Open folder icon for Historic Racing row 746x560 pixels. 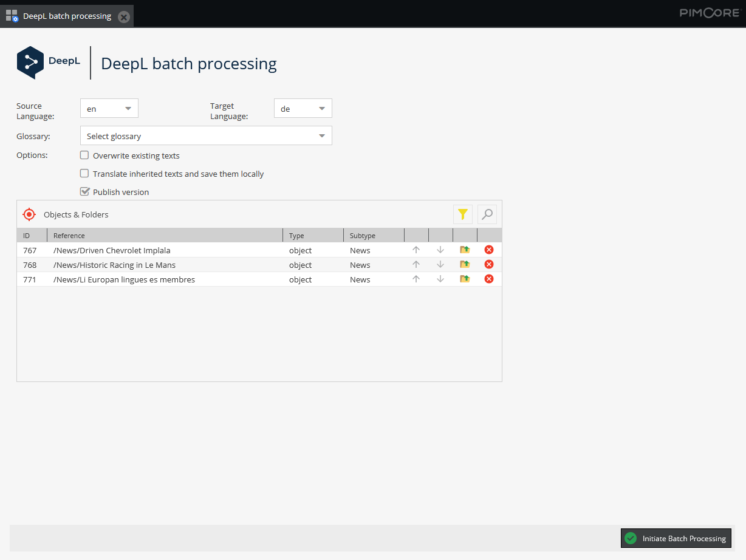click(465, 264)
